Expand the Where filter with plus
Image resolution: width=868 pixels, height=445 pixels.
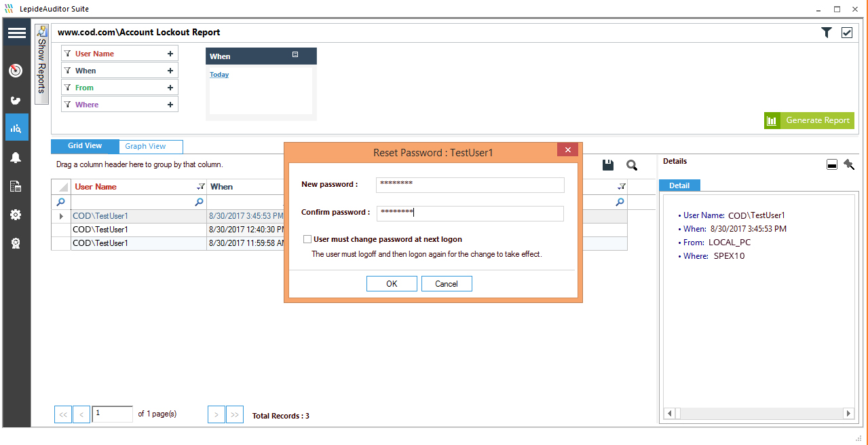point(170,105)
